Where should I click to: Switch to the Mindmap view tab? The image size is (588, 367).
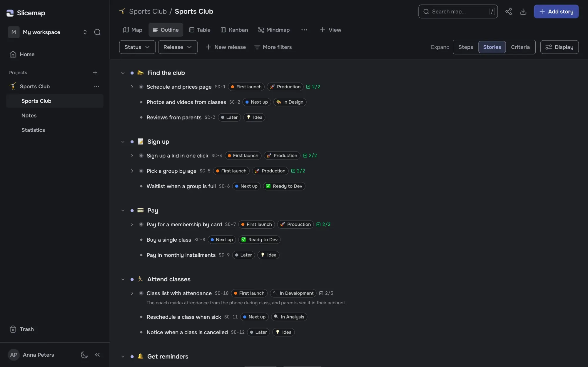click(274, 30)
